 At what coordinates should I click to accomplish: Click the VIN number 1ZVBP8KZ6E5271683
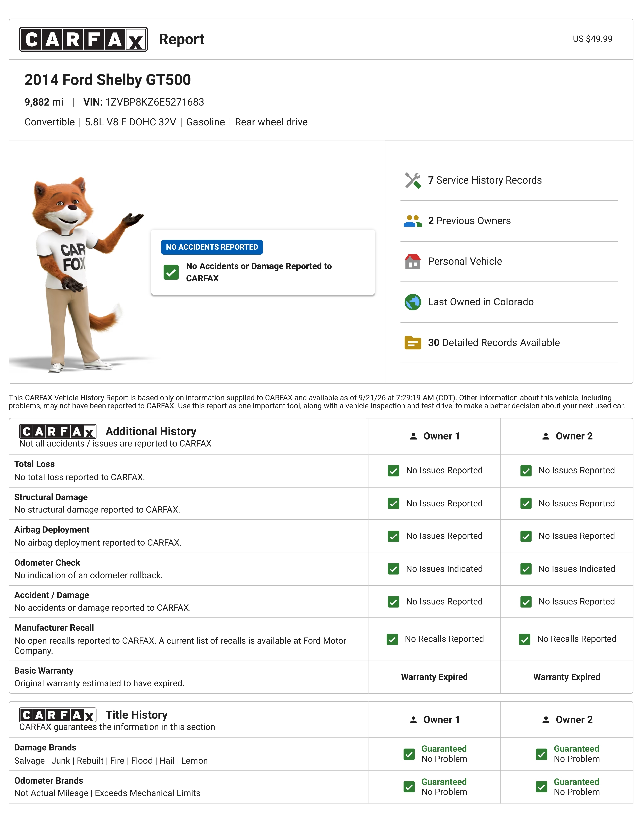point(155,102)
